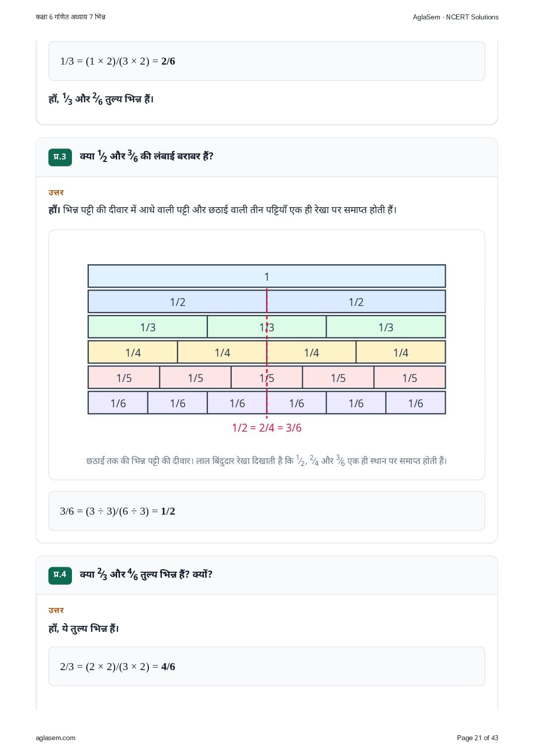Click the first yellow 1/4 strip
This screenshot has width=534, height=756.
click(x=133, y=352)
